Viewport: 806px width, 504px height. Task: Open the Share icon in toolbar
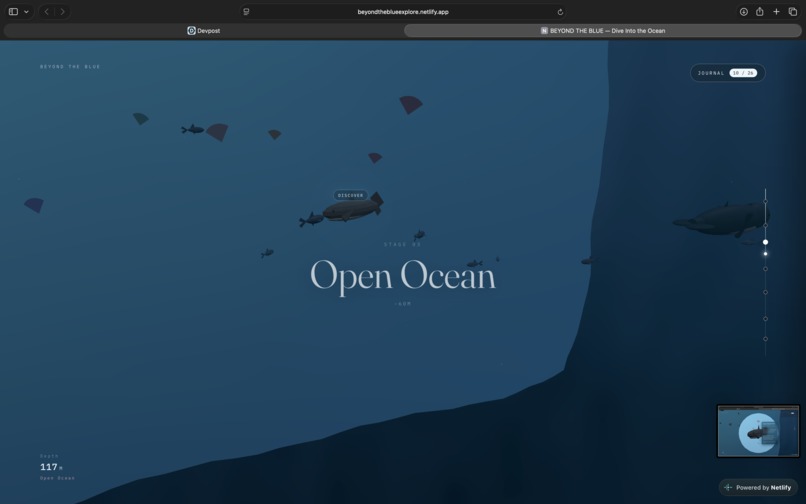(760, 11)
